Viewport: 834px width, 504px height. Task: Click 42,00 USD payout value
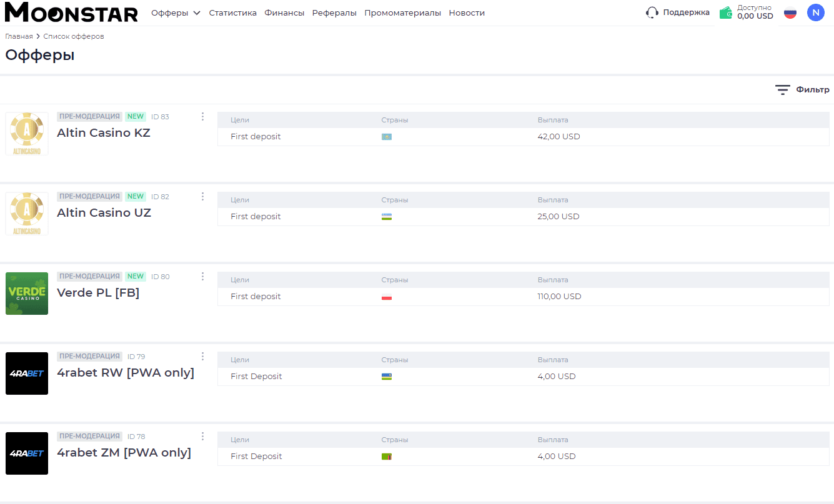click(x=558, y=137)
